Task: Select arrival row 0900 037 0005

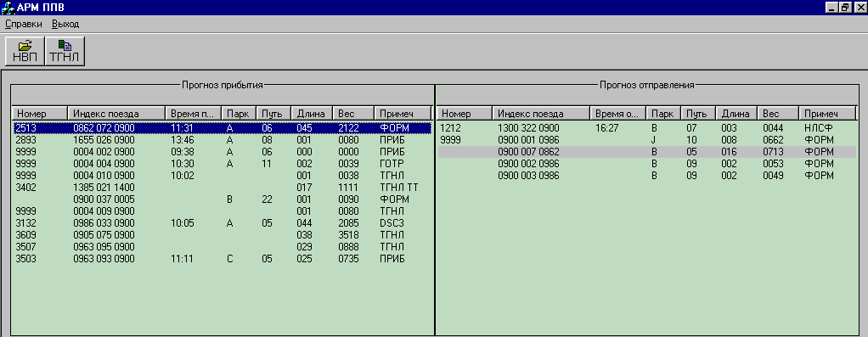Action: click(222, 199)
